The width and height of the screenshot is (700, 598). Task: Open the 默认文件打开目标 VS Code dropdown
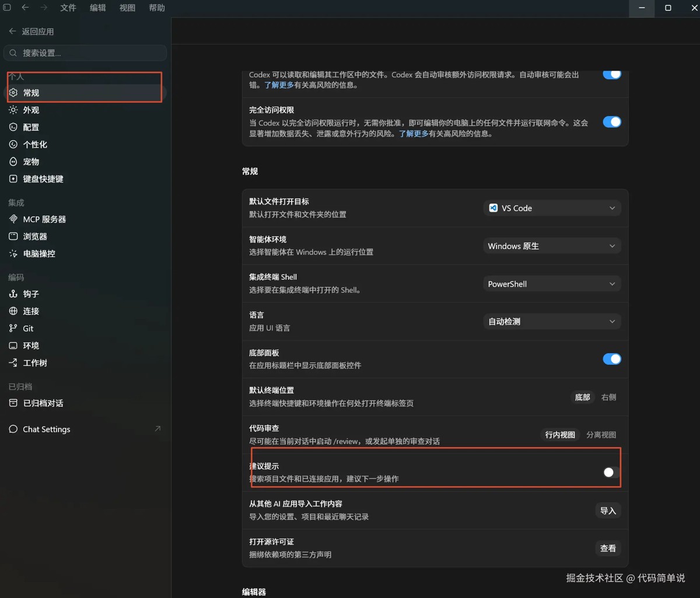click(552, 208)
